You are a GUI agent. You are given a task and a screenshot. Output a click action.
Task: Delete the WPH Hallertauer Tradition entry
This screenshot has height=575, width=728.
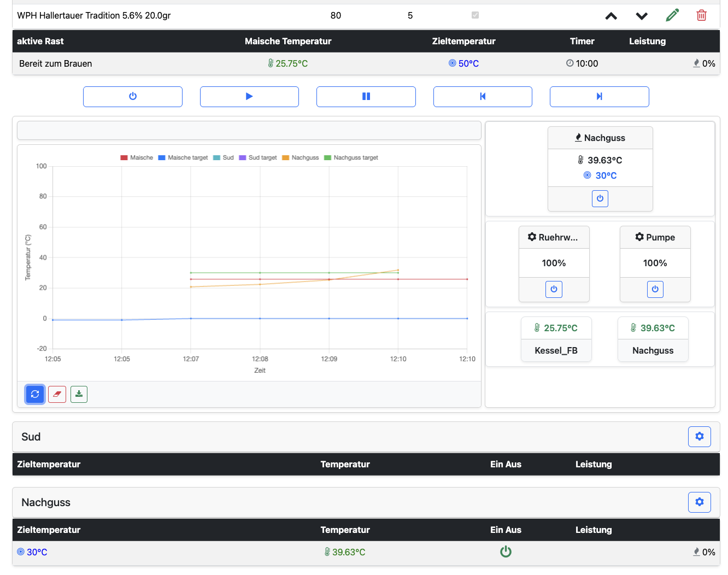coord(701,15)
